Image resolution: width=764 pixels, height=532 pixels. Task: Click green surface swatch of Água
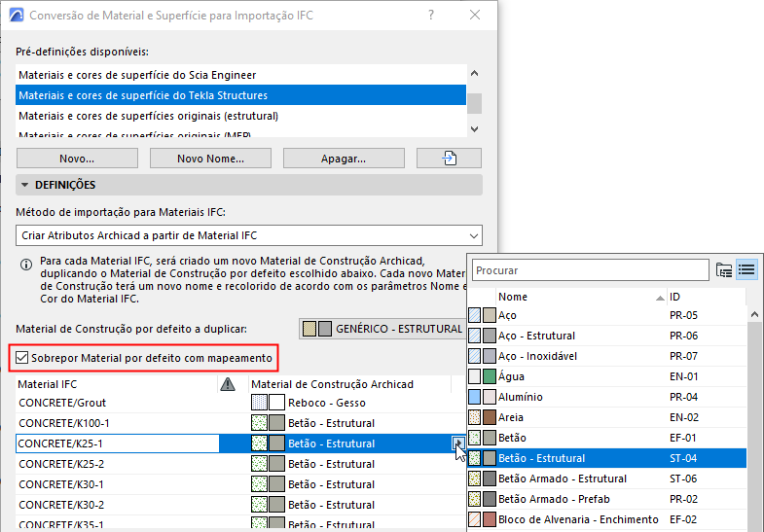[490, 376]
